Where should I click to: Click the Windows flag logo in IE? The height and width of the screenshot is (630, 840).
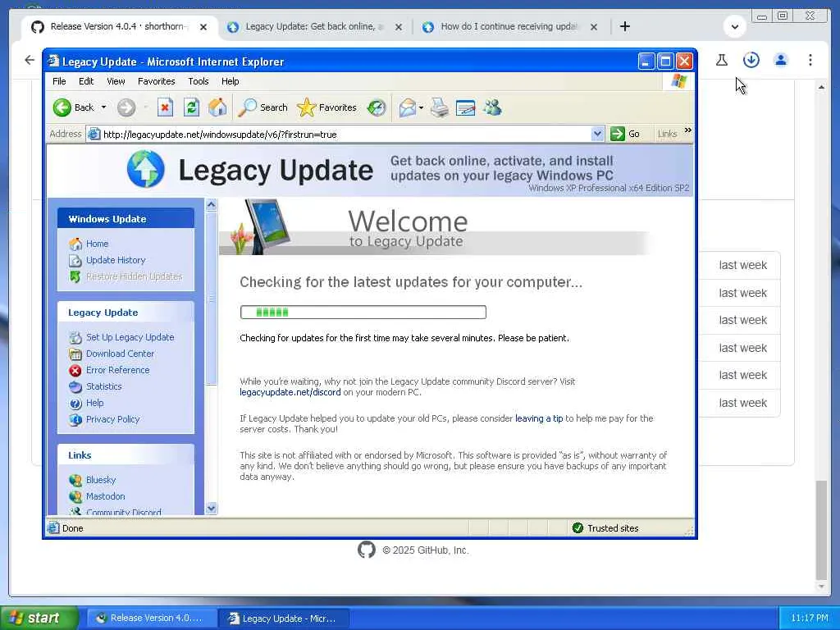pyautogui.click(x=678, y=81)
